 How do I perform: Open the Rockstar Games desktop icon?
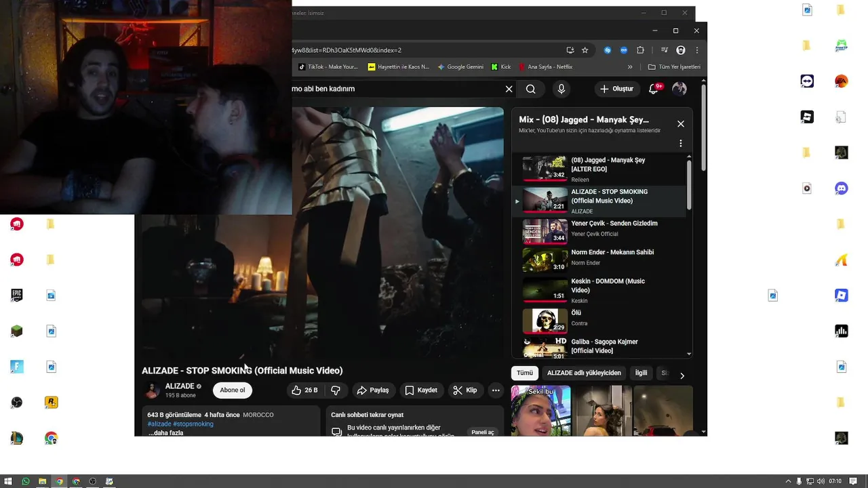(51, 403)
